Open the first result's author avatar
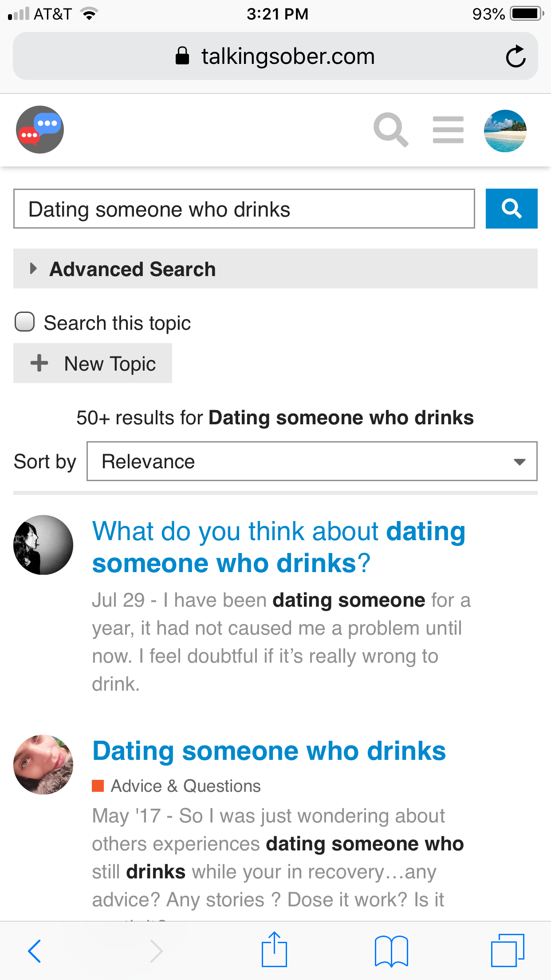The image size is (551, 980). tap(43, 545)
